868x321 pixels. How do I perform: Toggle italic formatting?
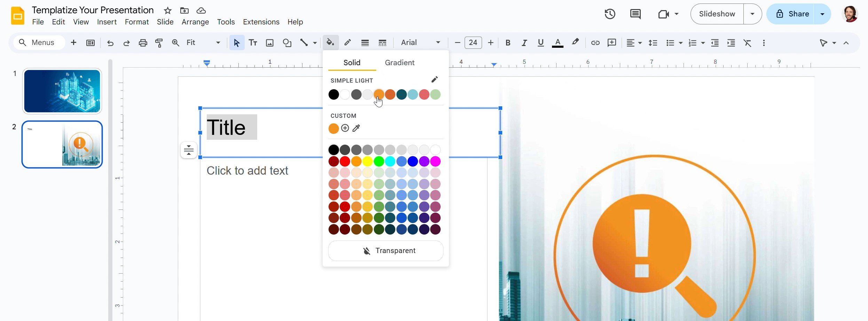click(x=524, y=43)
